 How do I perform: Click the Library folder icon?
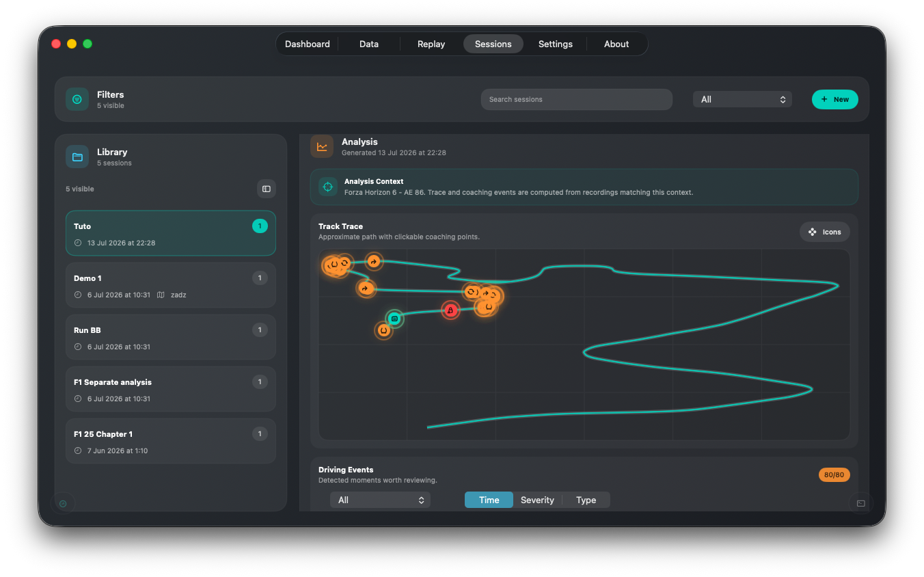coord(77,157)
